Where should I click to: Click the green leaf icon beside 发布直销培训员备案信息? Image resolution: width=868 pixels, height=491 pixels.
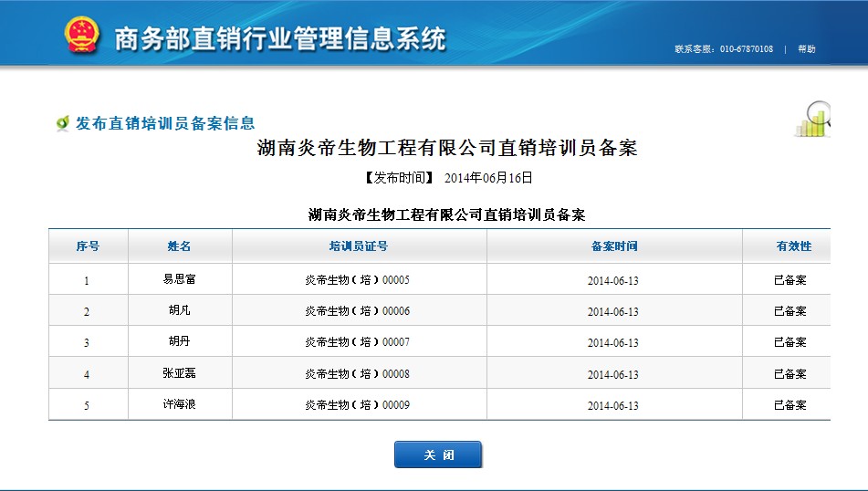click(62, 123)
